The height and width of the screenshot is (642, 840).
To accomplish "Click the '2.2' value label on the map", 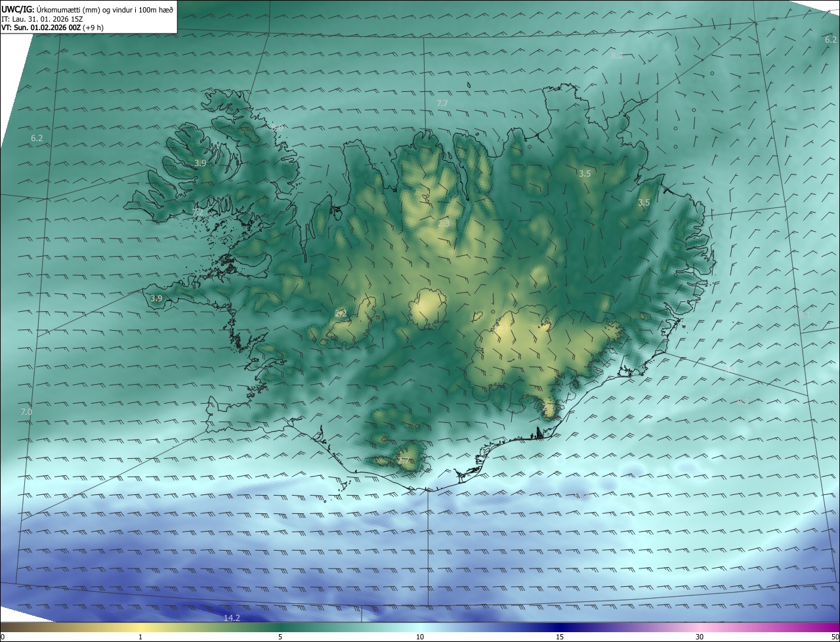I will 341,313.
